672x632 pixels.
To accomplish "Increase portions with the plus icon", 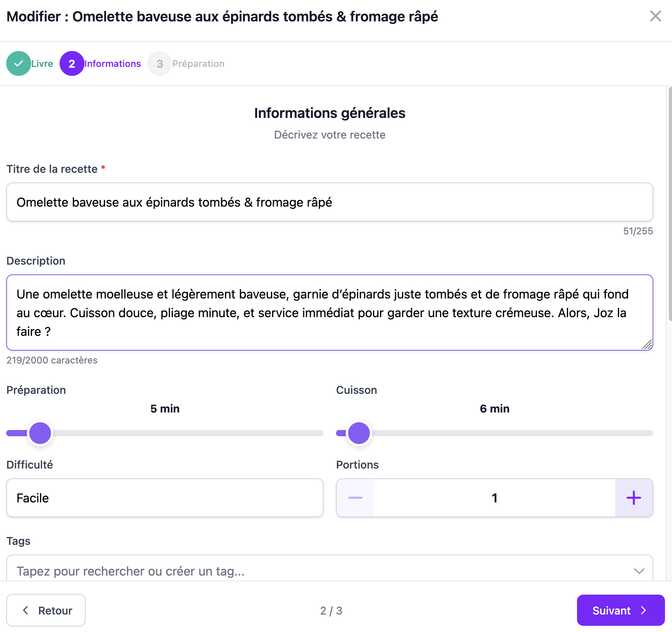I will point(633,498).
